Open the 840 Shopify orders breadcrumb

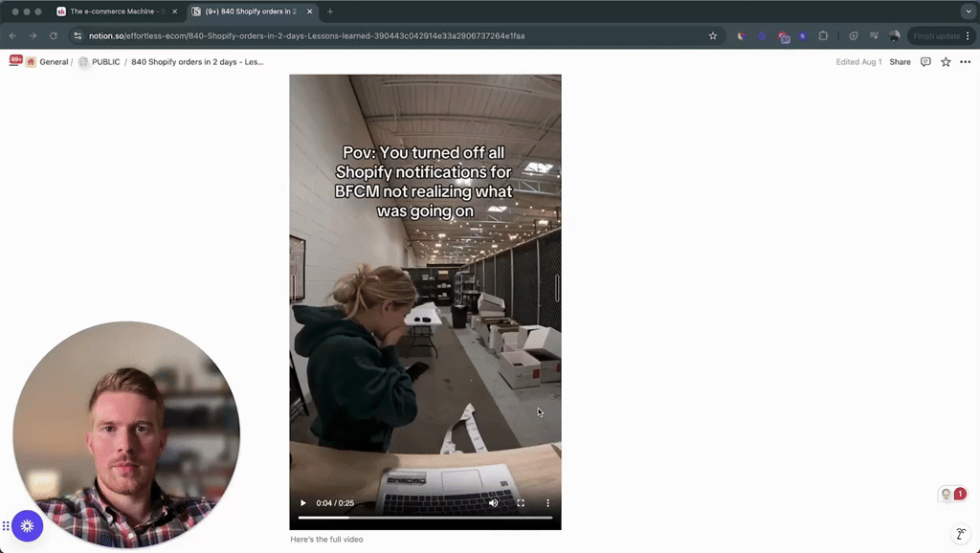point(197,62)
